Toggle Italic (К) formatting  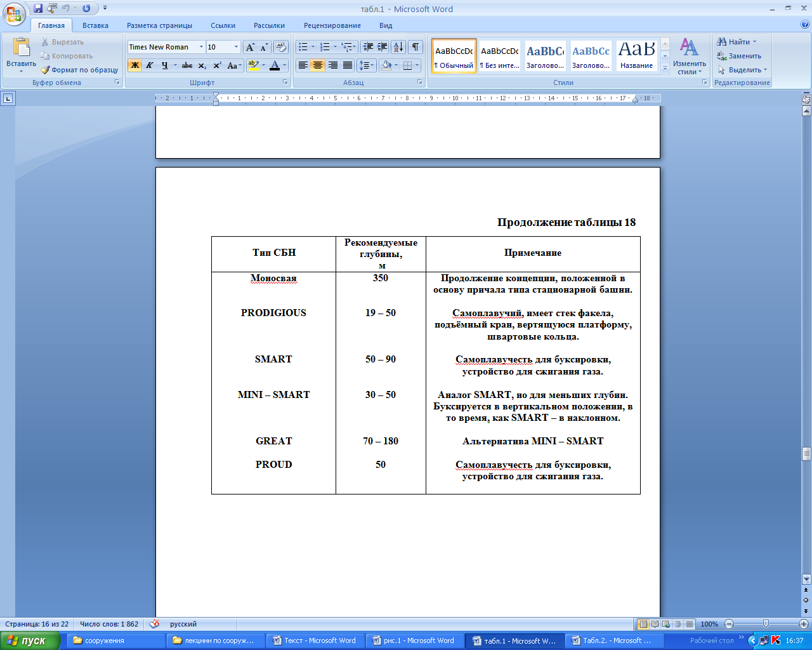tap(150, 65)
